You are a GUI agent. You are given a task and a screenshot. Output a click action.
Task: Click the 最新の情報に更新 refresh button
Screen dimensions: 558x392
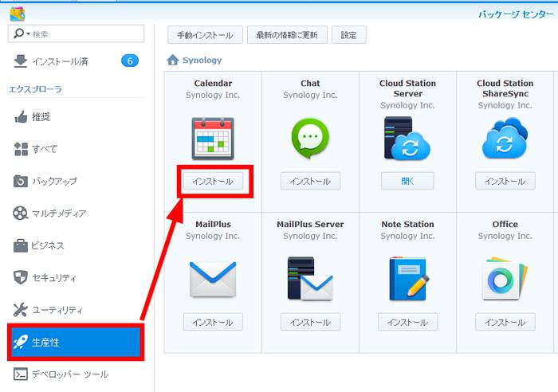(287, 35)
